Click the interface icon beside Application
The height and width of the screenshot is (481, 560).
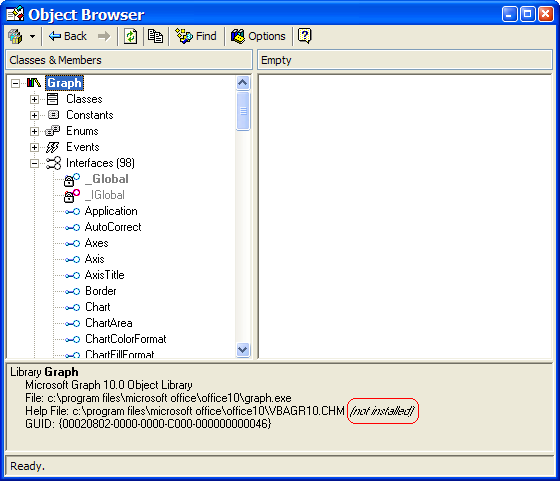point(72,212)
